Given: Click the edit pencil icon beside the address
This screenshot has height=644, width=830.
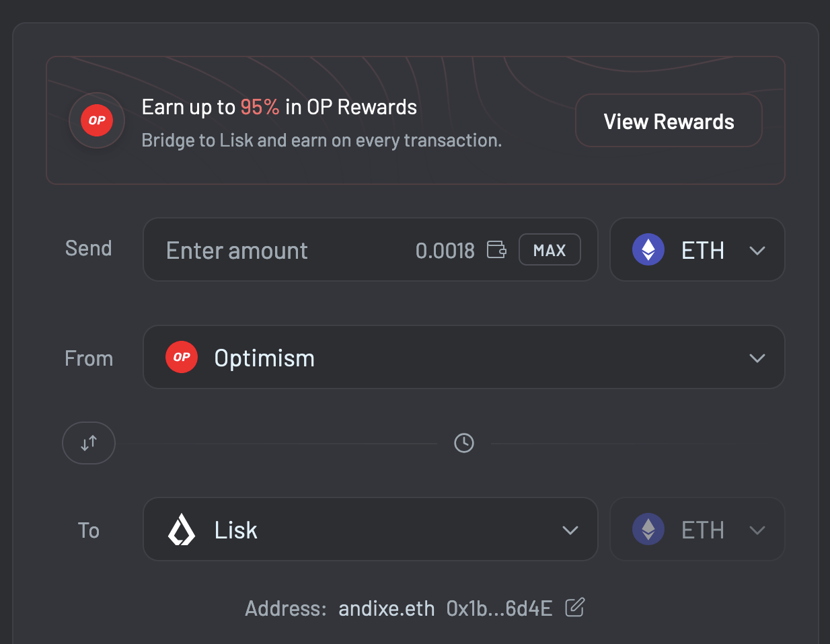Looking at the screenshot, I should tap(574, 608).
